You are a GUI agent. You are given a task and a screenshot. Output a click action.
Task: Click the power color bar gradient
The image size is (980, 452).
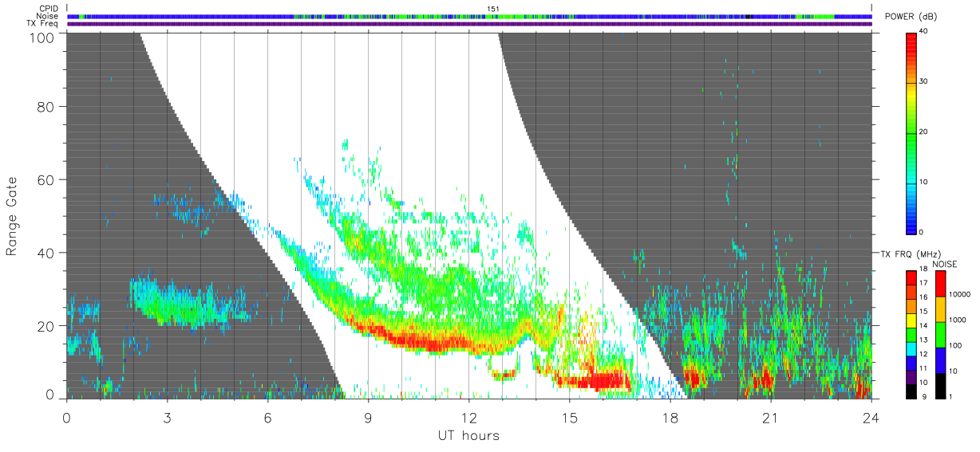pyautogui.click(x=911, y=132)
